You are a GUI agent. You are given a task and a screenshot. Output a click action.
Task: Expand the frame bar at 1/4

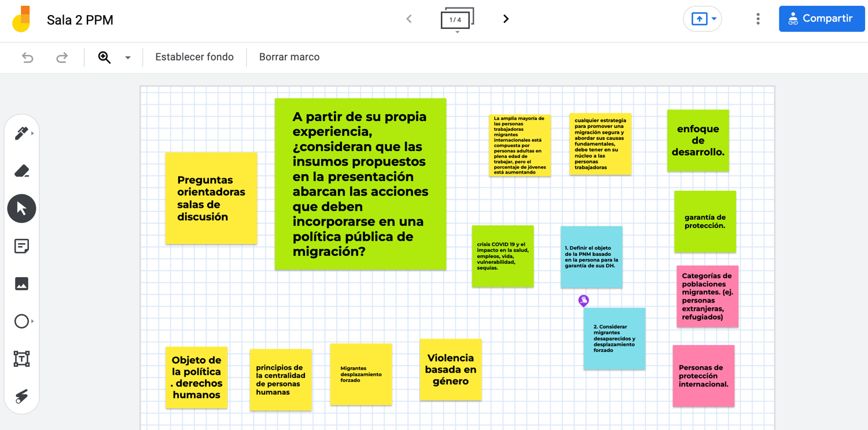[457, 20]
